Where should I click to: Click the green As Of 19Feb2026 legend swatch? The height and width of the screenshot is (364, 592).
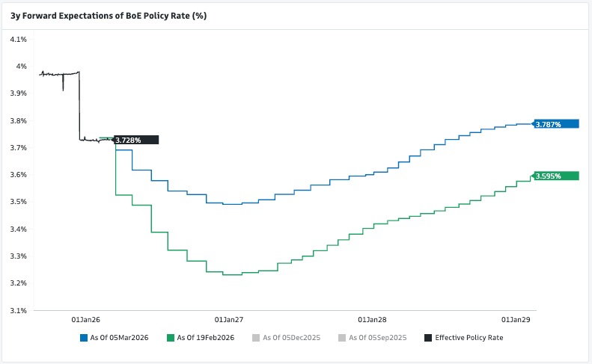point(171,338)
